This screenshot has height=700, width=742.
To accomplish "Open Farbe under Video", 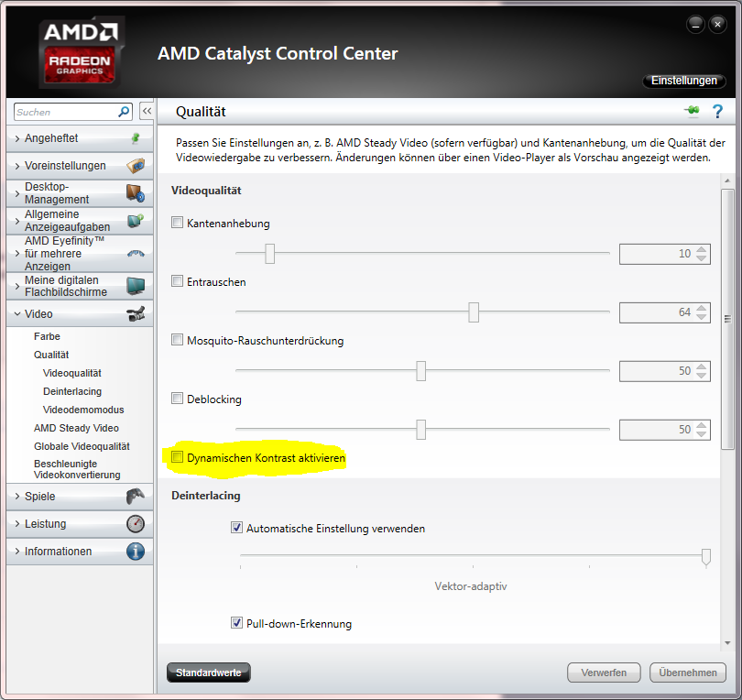I will pos(47,336).
